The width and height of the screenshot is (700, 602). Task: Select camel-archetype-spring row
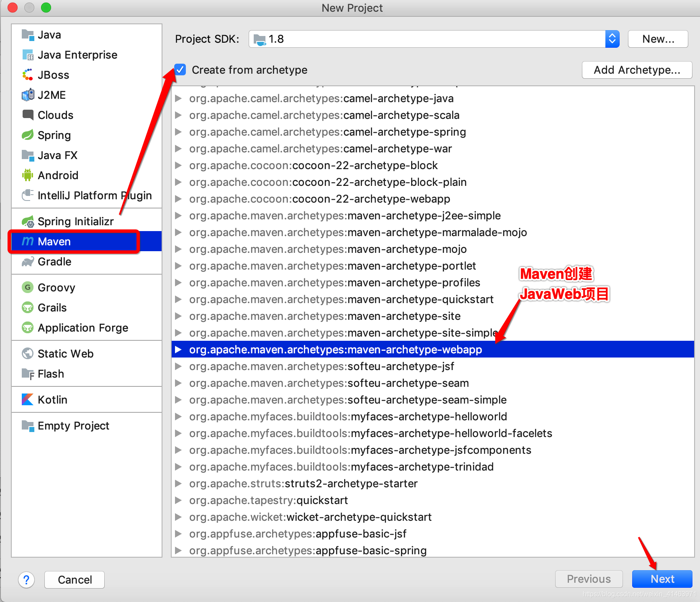(433, 132)
